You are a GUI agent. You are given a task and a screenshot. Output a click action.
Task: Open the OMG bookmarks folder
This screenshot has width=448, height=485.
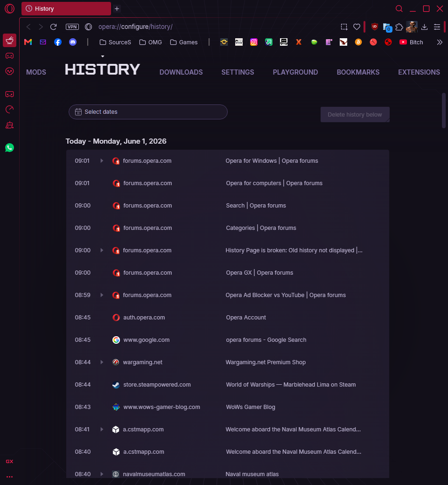pyautogui.click(x=150, y=42)
